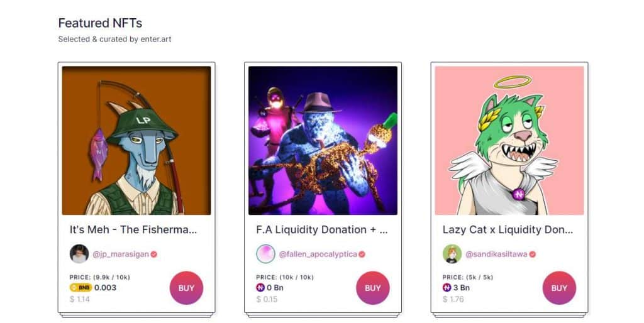View the fisherman goat artwork
Image resolution: width=644 pixels, height=323 pixels.
pos(136,140)
